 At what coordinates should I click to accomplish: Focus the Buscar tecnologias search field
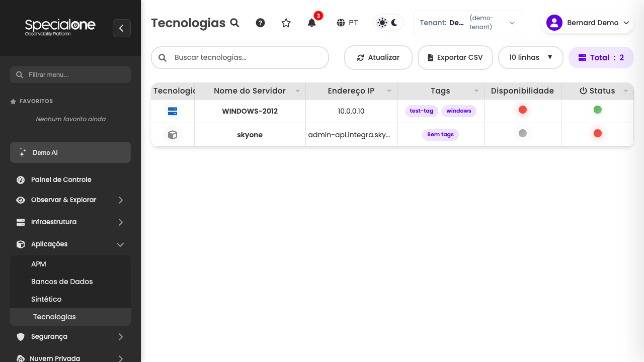pos(240,57)
